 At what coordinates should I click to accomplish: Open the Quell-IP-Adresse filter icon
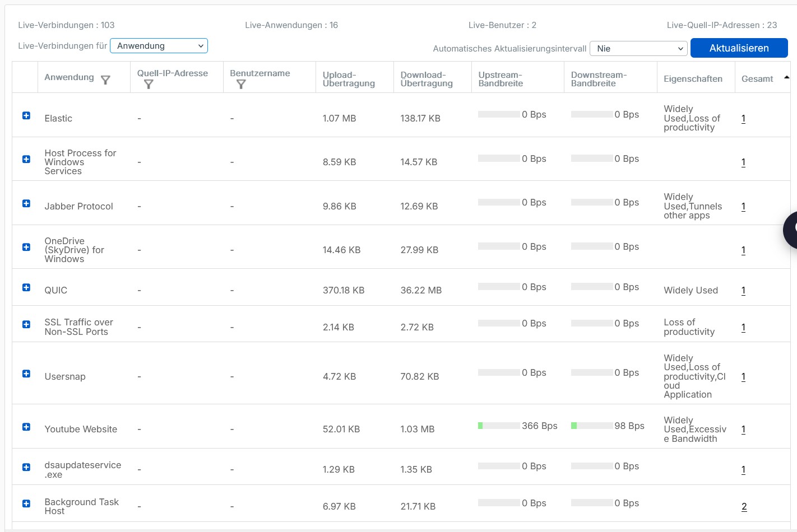149,85
